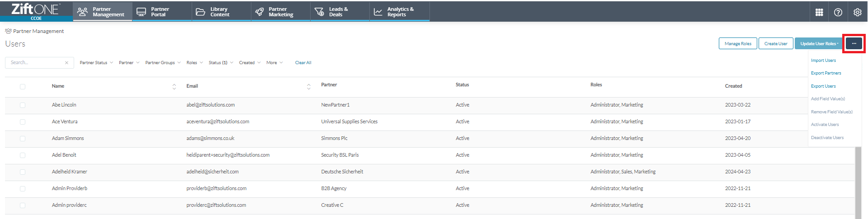Click the Partner Management people icon in navbar
868x219 pixels.
[82, 12]
